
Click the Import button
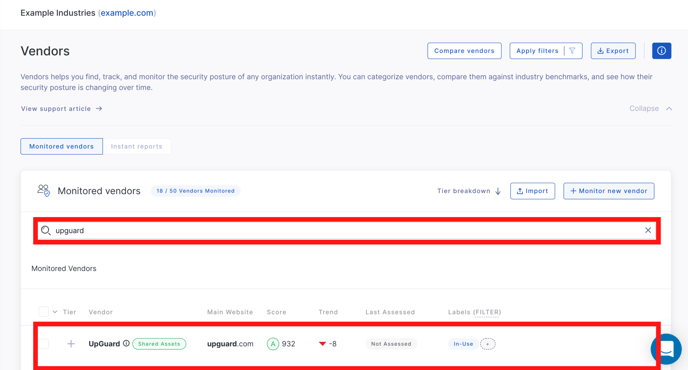tap(532, 191)
